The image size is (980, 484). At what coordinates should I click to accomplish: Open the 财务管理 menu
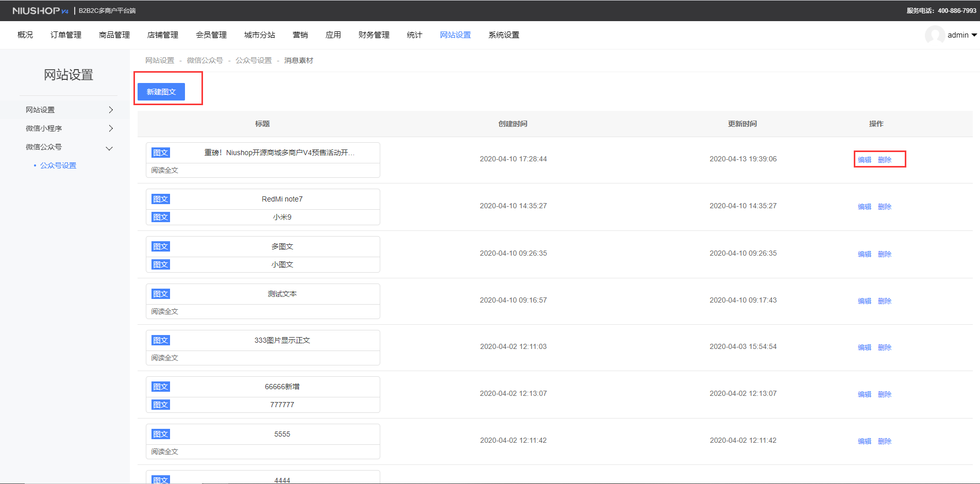click(374, 35)
